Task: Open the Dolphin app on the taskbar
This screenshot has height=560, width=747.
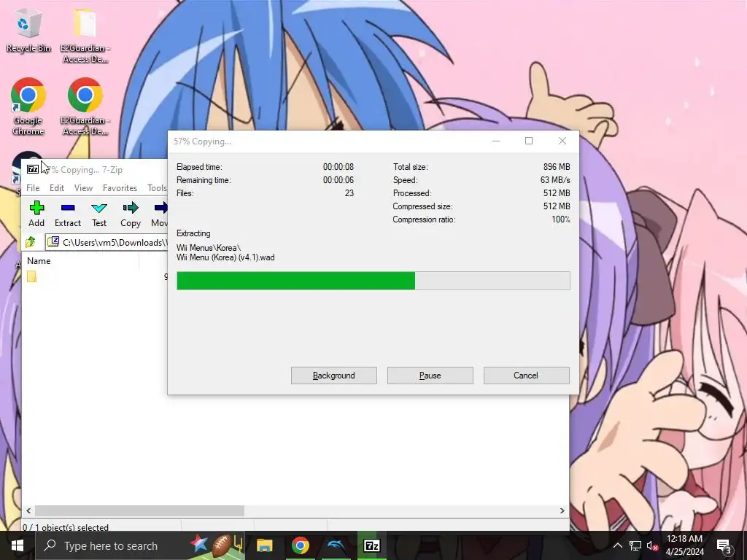Action: point(336,545)
